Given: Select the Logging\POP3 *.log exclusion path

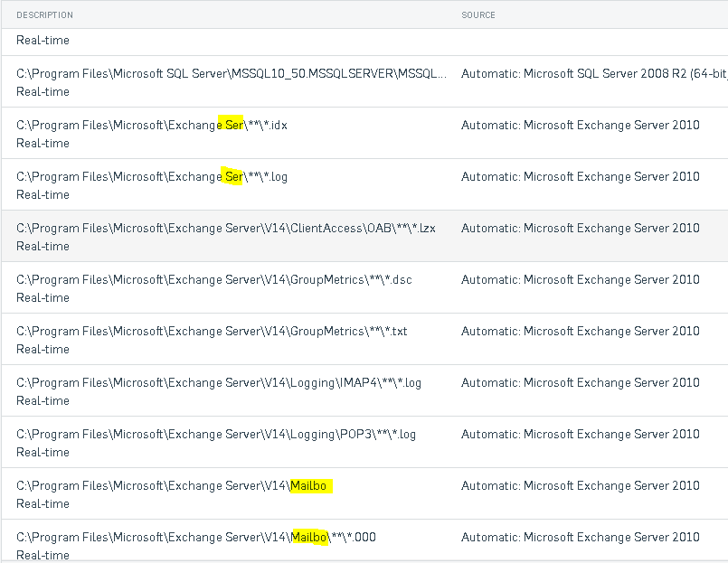Looking at the screenshot, I should click(216, 435).
